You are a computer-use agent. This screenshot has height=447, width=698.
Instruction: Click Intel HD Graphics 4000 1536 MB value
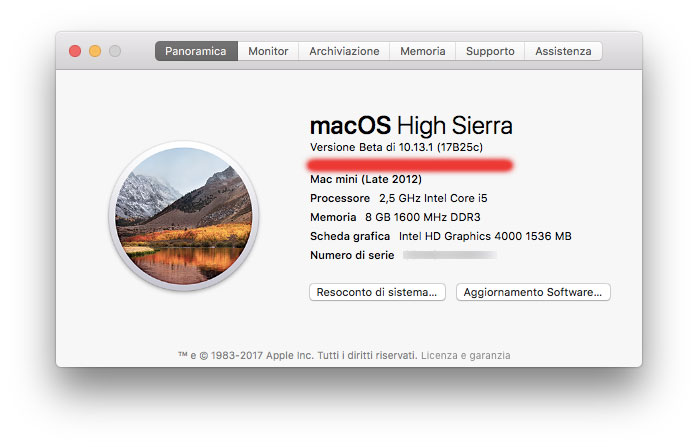pos(485,236)
